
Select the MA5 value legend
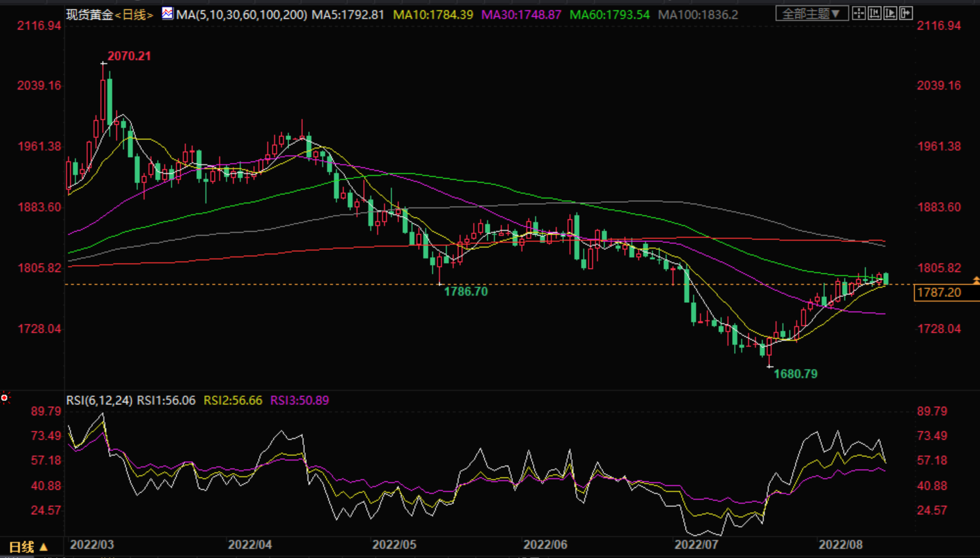(348, 14)
